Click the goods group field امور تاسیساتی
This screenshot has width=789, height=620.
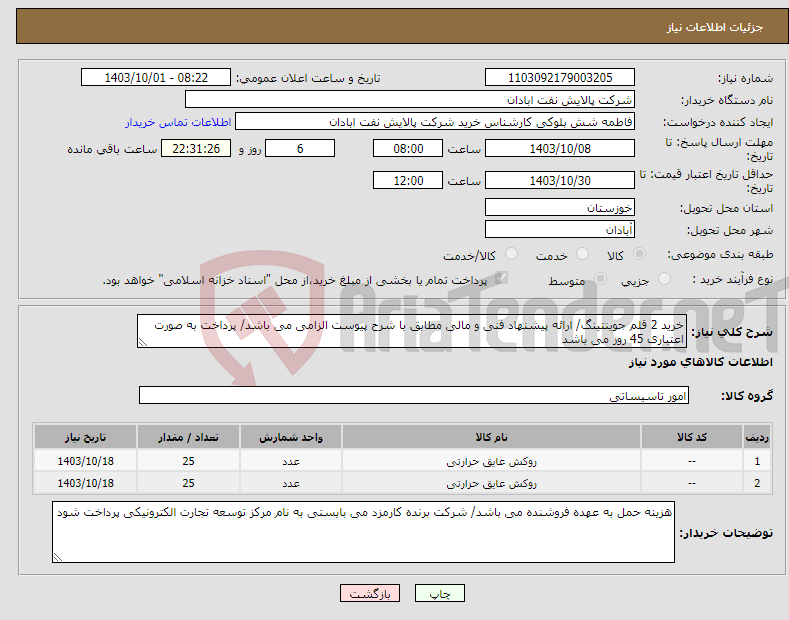click(414, 396)
